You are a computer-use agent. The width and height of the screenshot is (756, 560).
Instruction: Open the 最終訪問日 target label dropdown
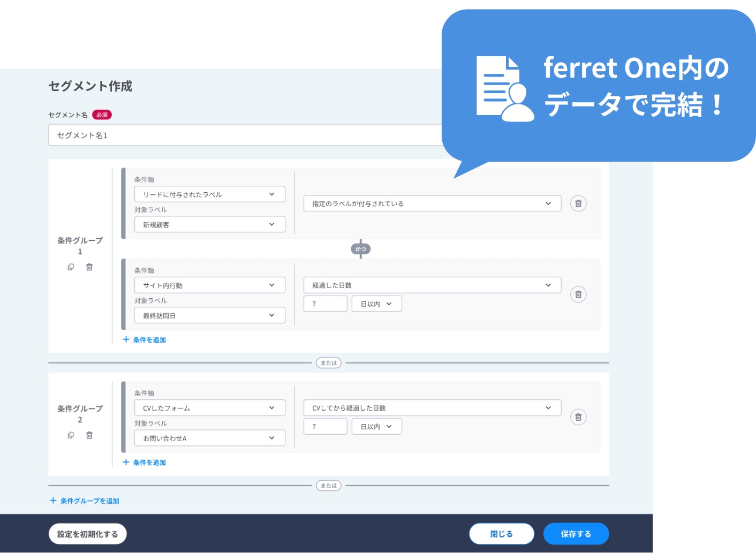tap(209, 315)
